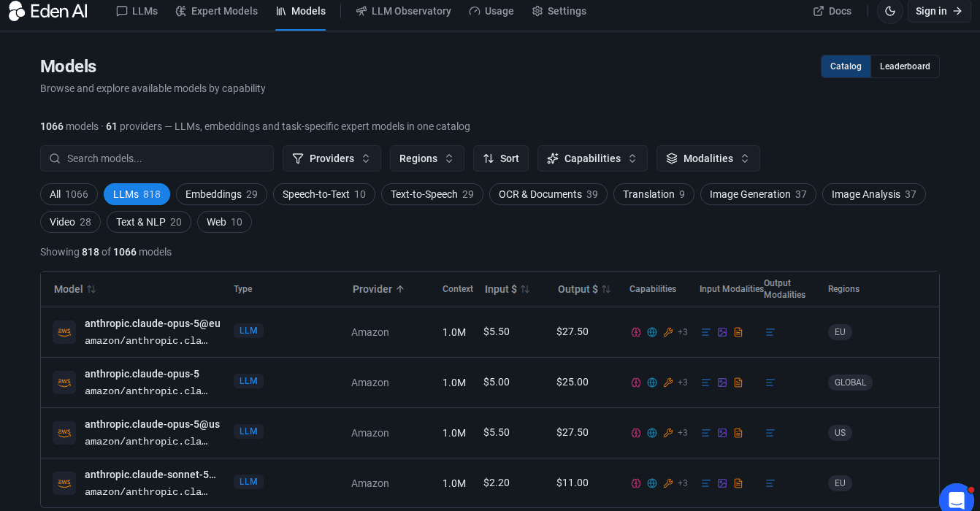Click the text input icon in claude-opus-5@us row
The width and height of the screenshot is (980, 511).
tap(706, 433)
